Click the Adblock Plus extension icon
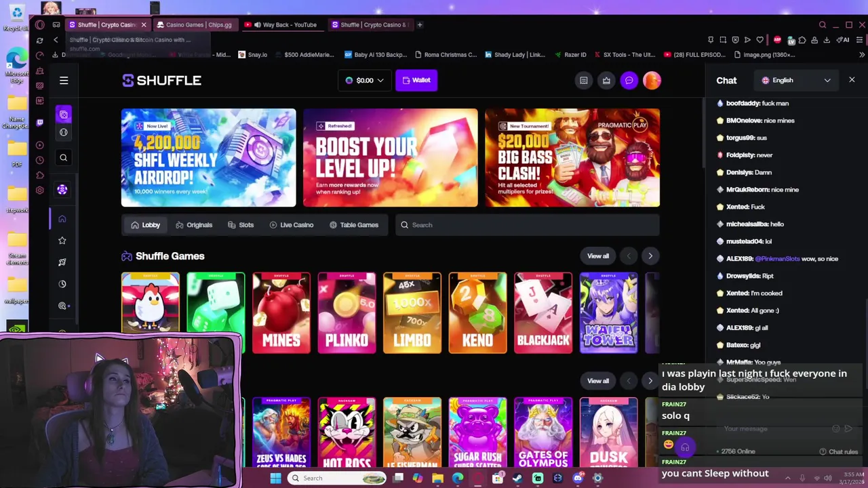This screenshot has width=868, height=488. [x=778, y=40]
